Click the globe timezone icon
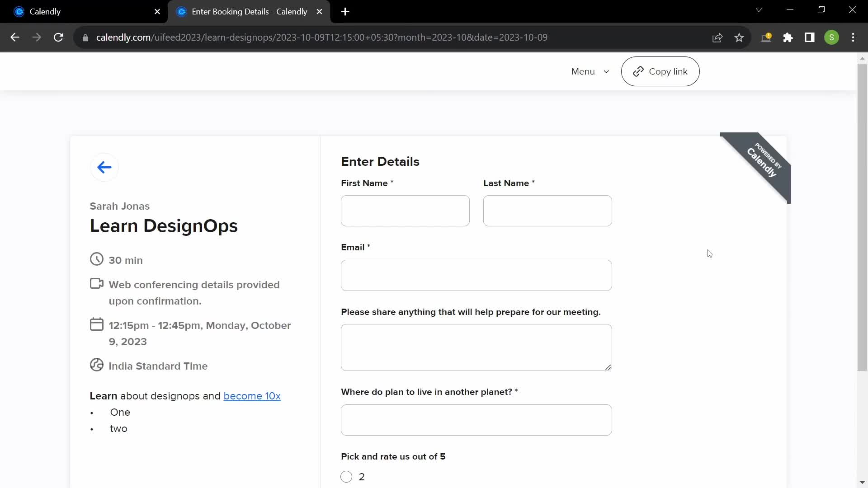868x488 pixels. pos(97,365)
